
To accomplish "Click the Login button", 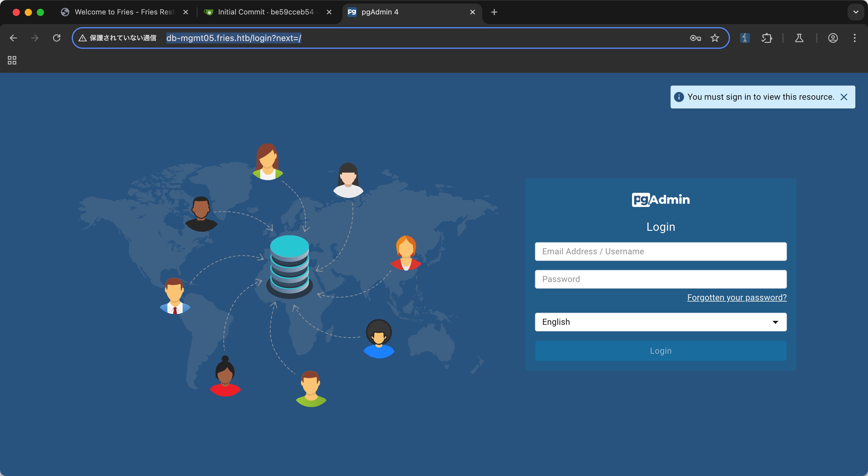I will tap(660, 351).
